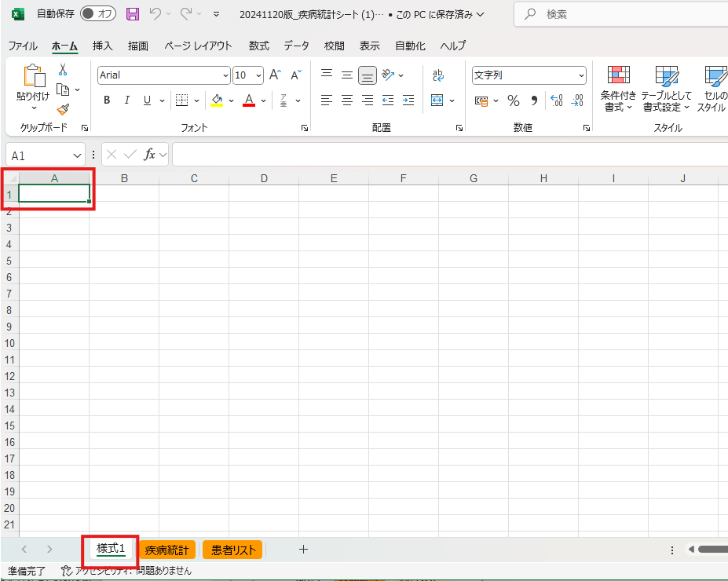
Task: Click the Middle align icon
Action: (347, 75)
